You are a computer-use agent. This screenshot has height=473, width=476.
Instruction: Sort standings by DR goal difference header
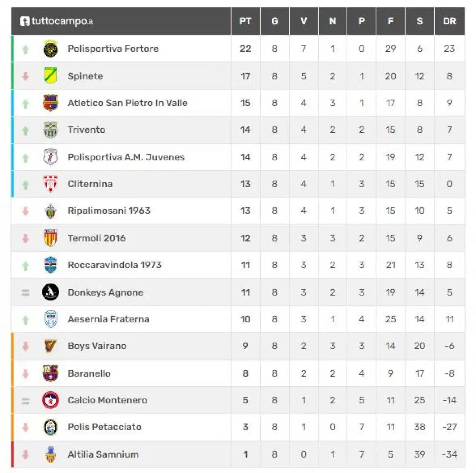[x=449, y=21]
